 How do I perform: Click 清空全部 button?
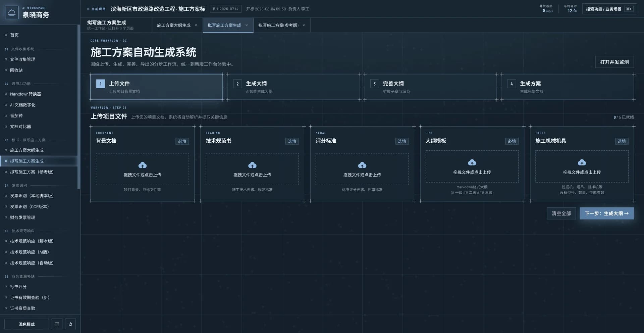click(561, 213)
